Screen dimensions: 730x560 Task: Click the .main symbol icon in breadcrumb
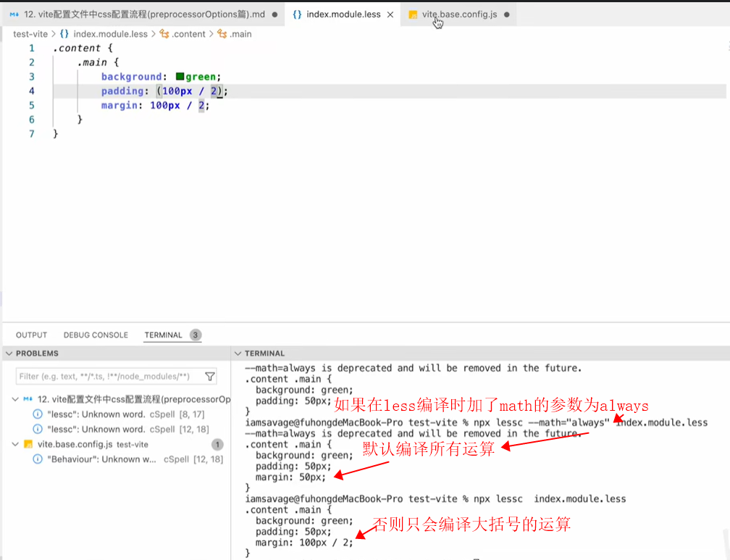(222, 34)
